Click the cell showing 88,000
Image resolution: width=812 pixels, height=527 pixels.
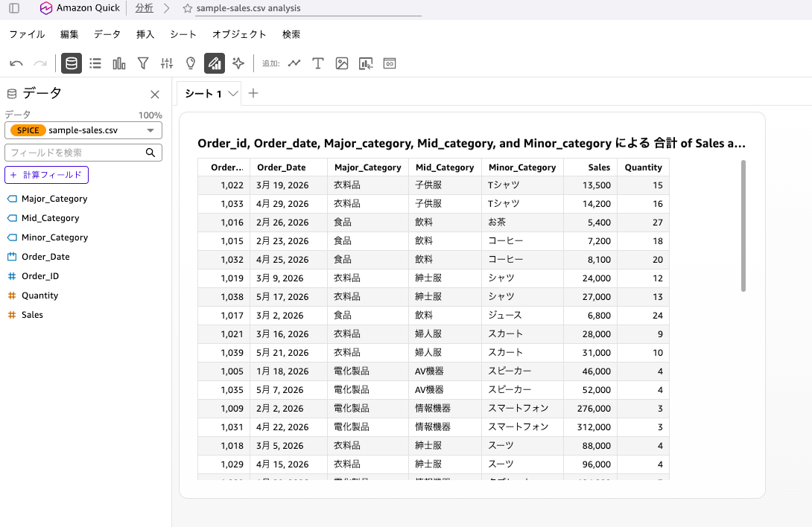(x=590, y=446)
